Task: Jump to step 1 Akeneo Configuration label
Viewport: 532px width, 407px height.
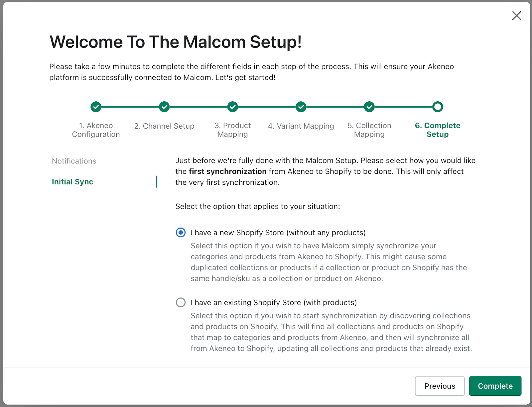Action: [96, 130]
